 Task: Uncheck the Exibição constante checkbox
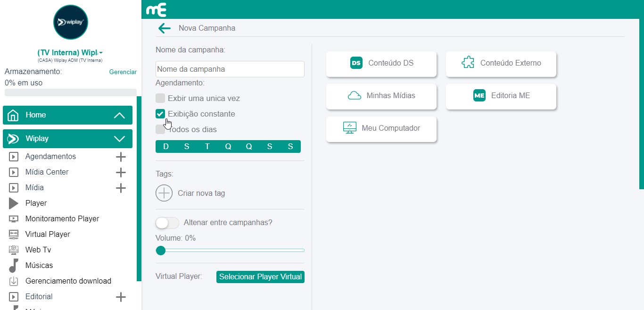160,114
